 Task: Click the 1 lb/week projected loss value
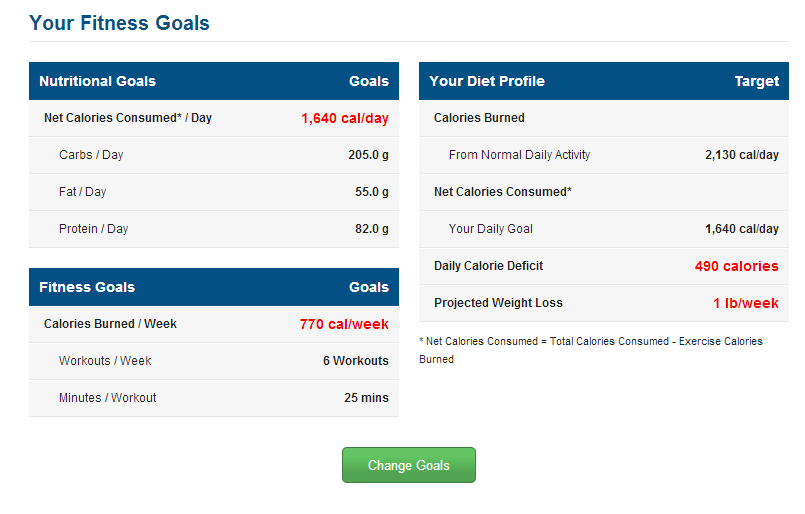coord(745,303)
